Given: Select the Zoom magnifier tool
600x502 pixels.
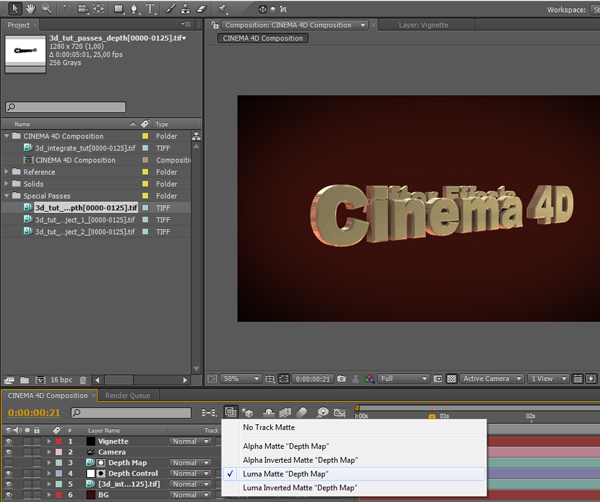Looking at the screenshot, I should (46, 8).
